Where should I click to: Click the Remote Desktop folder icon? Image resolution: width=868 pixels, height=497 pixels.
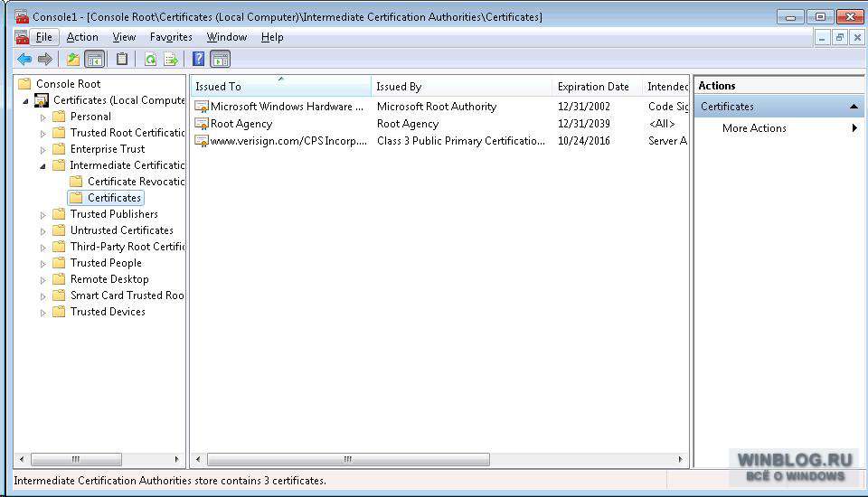59,279
